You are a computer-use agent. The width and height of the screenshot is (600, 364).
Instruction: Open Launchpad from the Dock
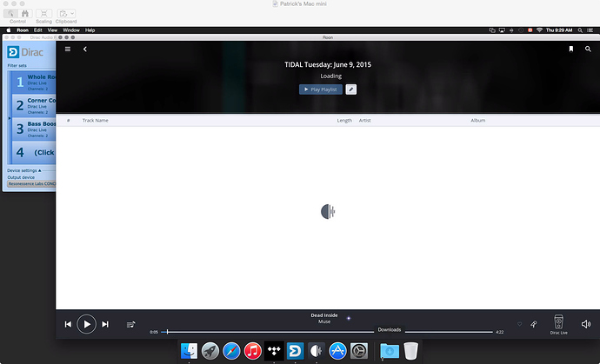pyautogui.click(x=210, y=351)
